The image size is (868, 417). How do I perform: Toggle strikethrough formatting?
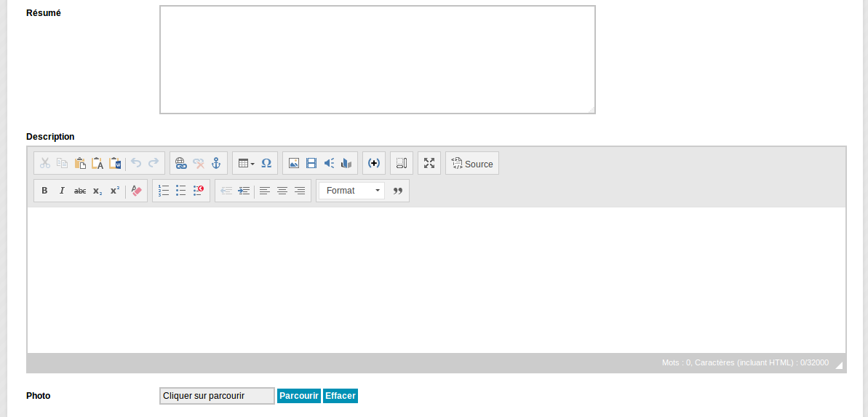(x=80, y=191)
